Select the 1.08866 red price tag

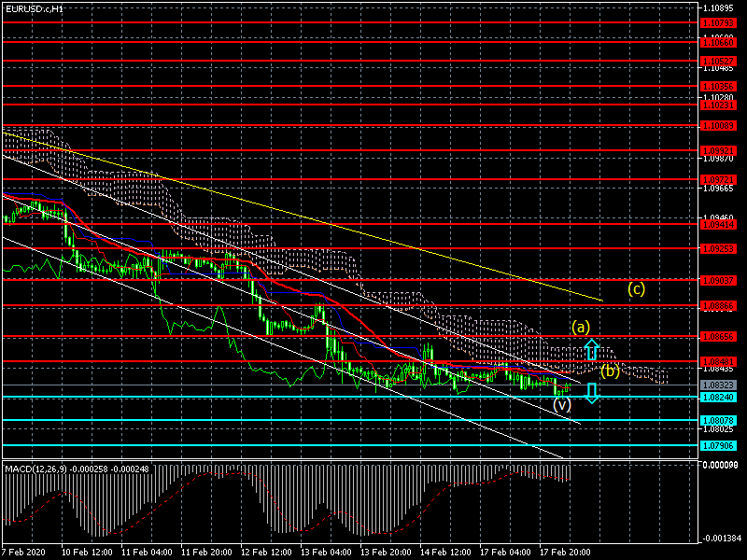click(x=719, y=305)
